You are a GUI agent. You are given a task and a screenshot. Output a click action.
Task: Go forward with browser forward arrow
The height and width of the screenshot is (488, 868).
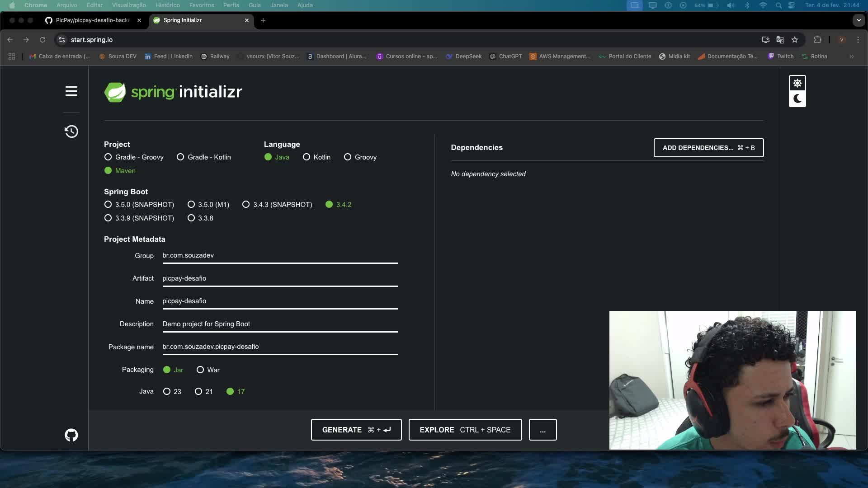pos(26,40)
